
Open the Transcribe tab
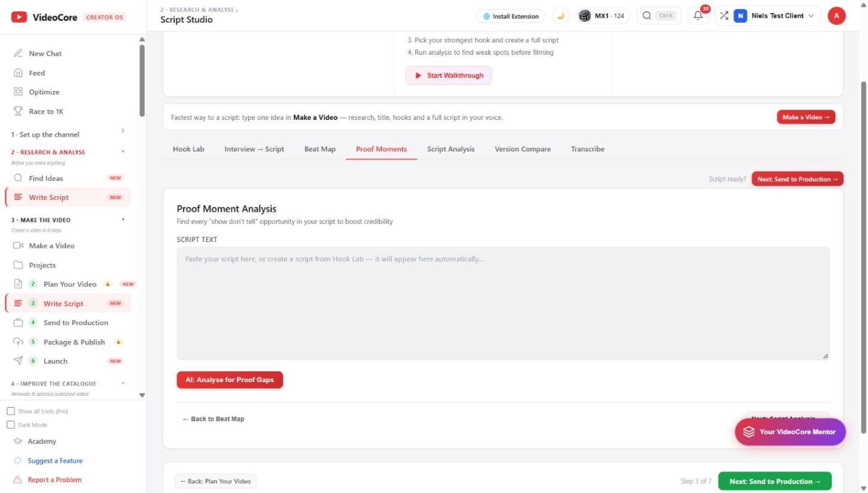pos(588,149)
